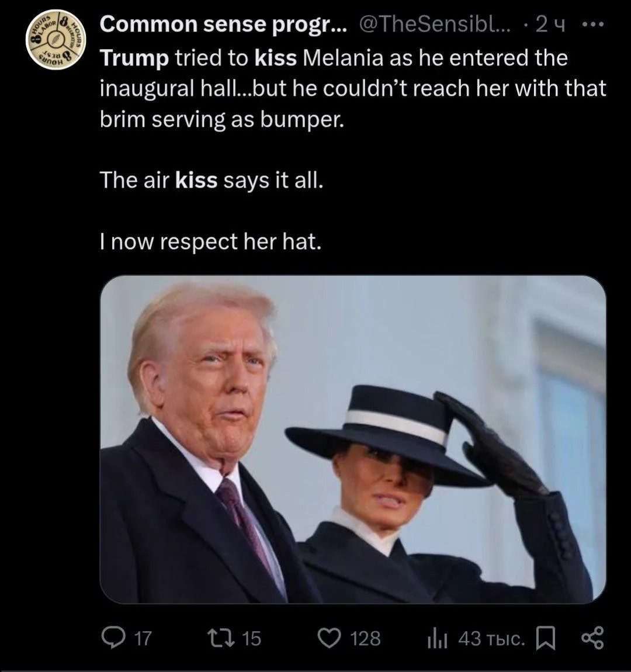Click text "brim serving as bumper."

[x=222, y=119]
